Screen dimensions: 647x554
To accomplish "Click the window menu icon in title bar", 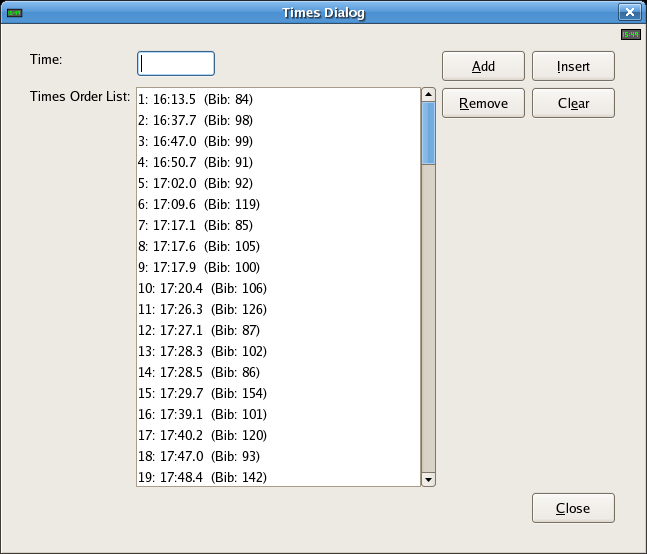I will [x=14, y=13].
